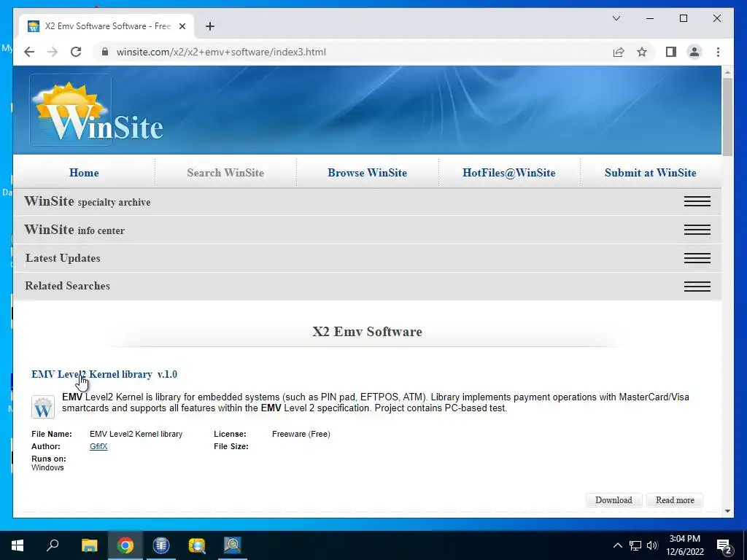This screenshot has height=560, width=747.
Task: Show hidden system tray icons chevron
Action: (617, 545)
